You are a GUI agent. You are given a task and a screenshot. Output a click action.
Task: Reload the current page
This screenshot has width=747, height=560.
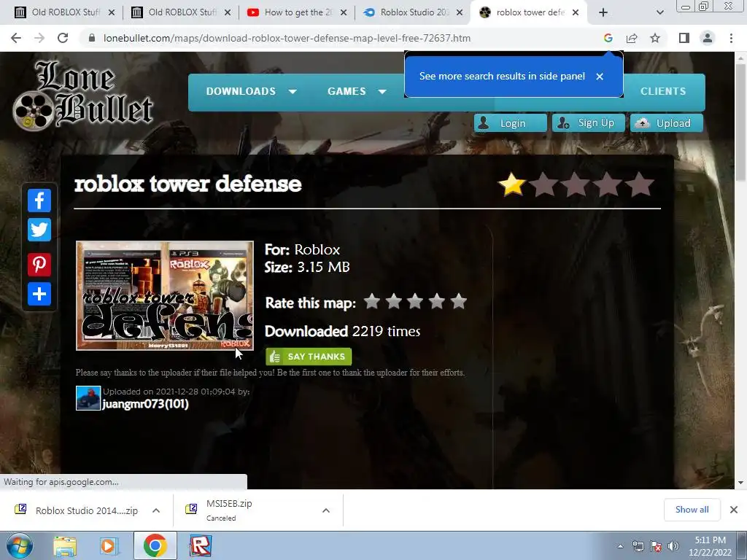[63, 38]
